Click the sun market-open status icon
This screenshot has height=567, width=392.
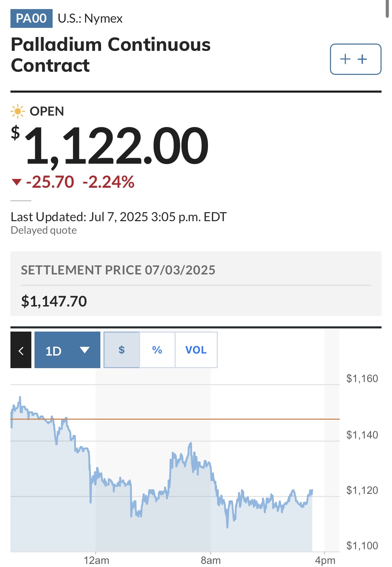(17, 111)
